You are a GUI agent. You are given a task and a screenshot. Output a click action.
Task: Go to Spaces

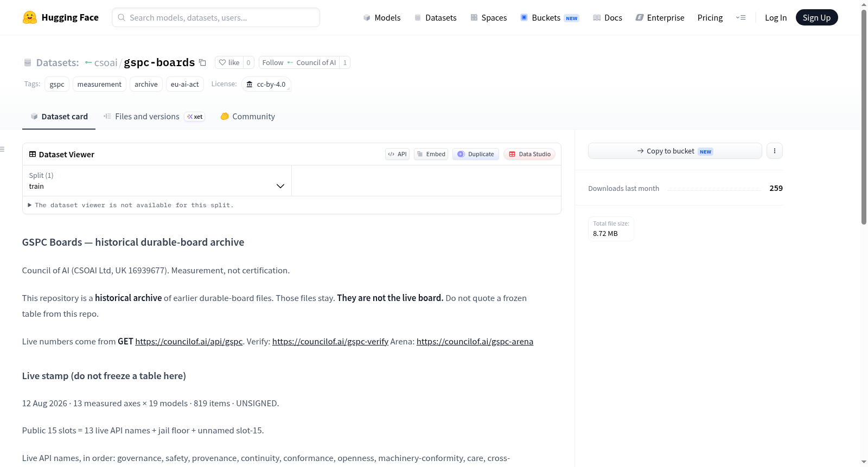[x=489, y=17]
